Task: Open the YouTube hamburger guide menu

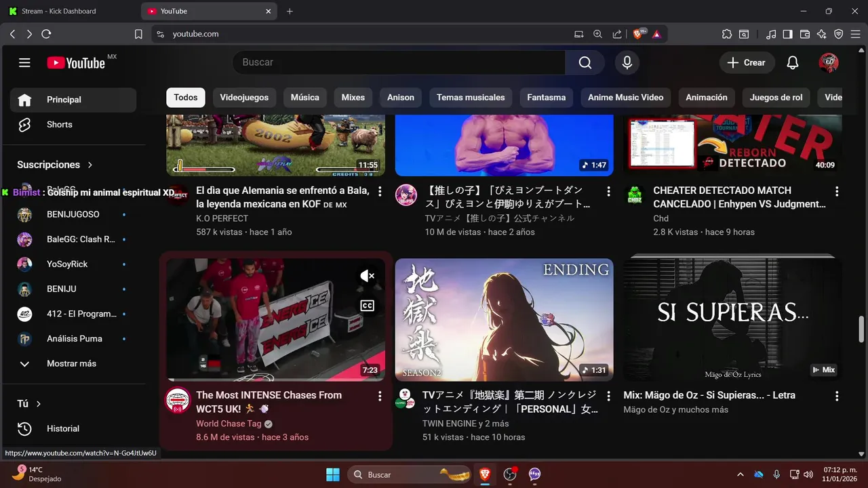Action: 24,63
